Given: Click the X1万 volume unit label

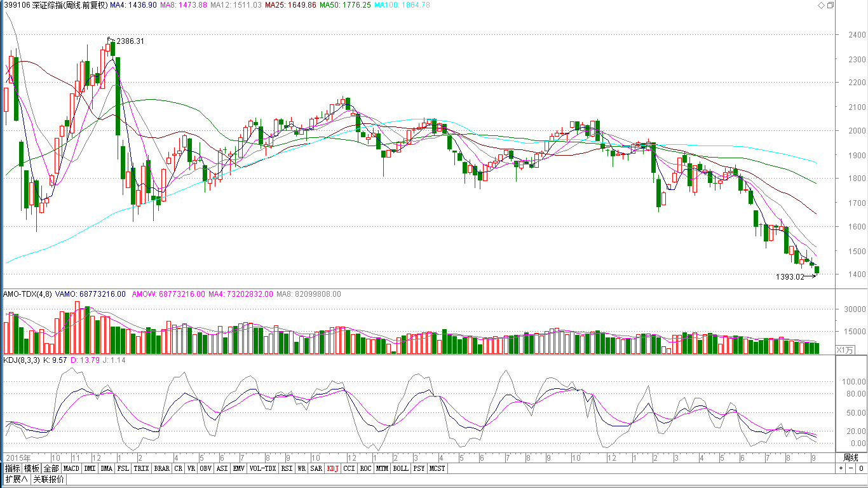Looking at the screenshot, I should [845, 349].
